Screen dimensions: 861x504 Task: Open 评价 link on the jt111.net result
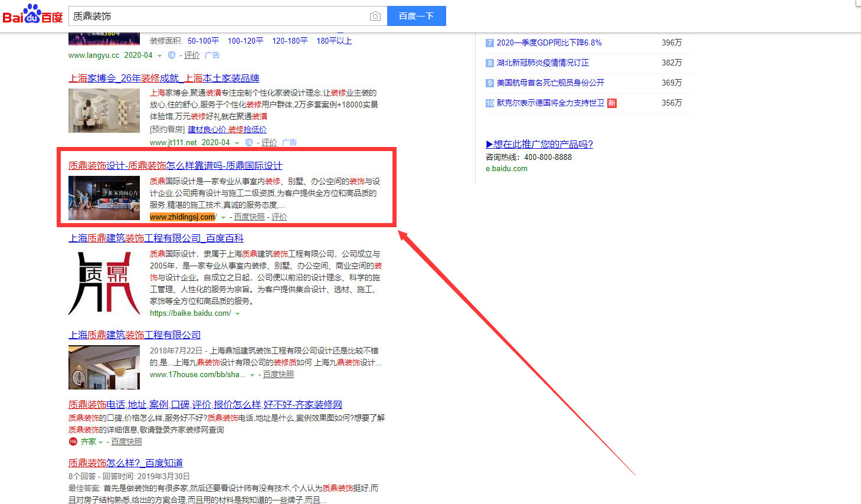point(269,143)
